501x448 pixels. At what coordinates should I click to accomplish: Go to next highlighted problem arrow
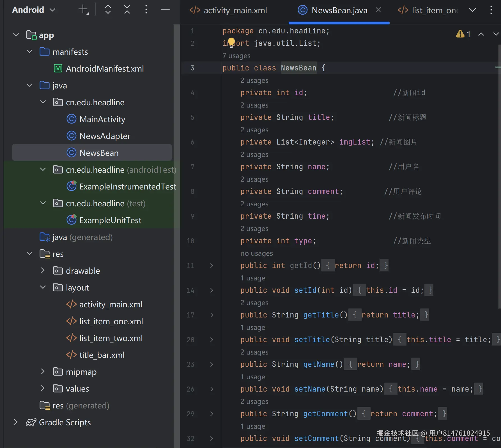click(496, 34)
